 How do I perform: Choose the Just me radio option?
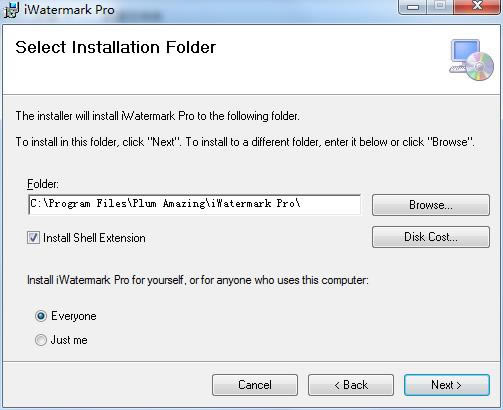coord(41,340)
